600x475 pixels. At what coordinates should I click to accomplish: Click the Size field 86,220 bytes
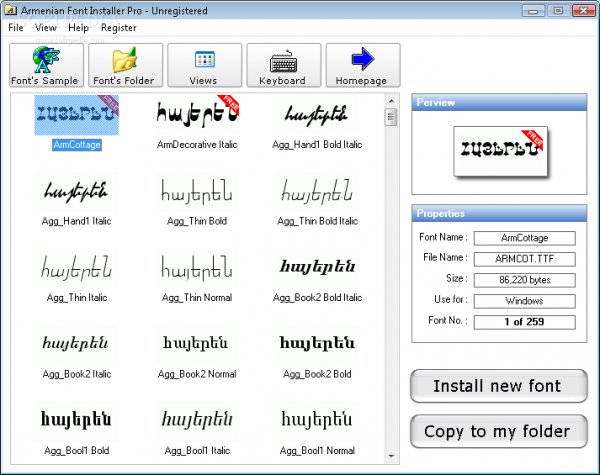pos(525,280)
